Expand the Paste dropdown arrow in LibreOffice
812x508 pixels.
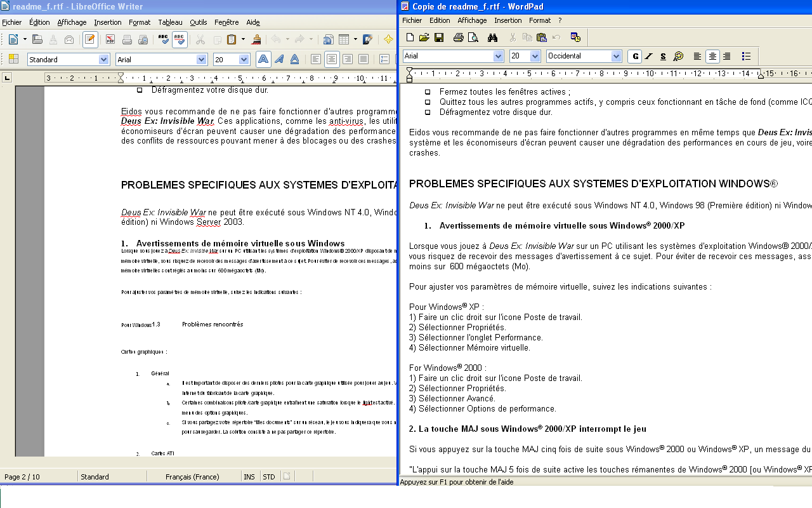pyautogui.click(x=243, y=39)
